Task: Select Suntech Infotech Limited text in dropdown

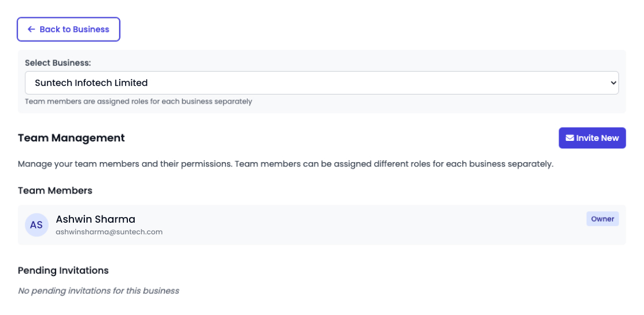Action: pos(91,83)
